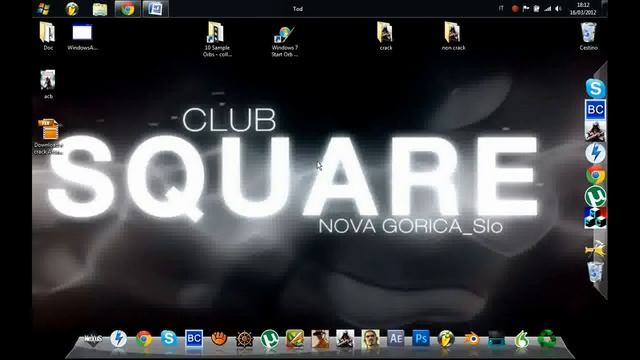Launch Chrome from the right side dock

(596, 175)
